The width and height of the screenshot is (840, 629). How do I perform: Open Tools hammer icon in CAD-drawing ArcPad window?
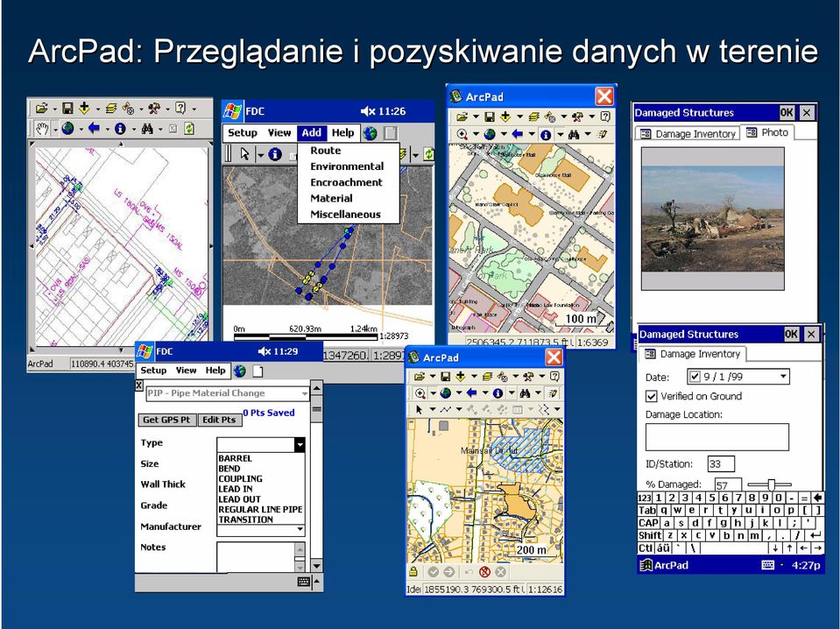[154, 109]
